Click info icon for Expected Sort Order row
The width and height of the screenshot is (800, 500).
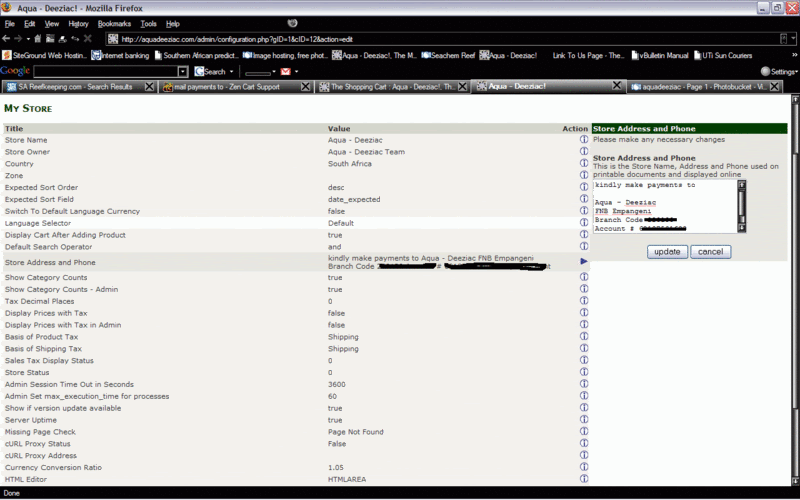(584, 187)
